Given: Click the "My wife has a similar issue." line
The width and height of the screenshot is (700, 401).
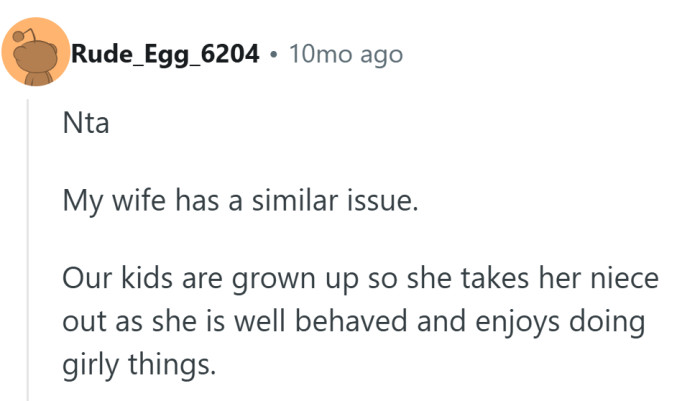Looking at the screenshot, I should pos(238,203).
